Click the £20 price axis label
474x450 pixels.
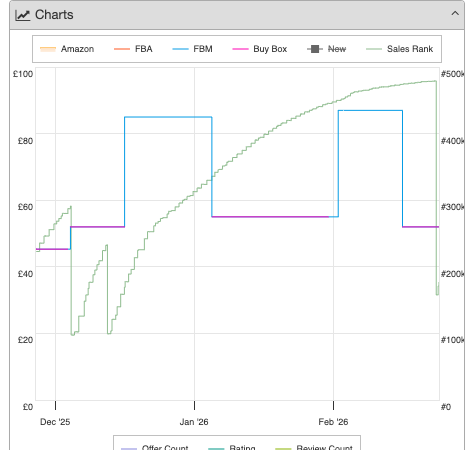click(x=25, y=340)
